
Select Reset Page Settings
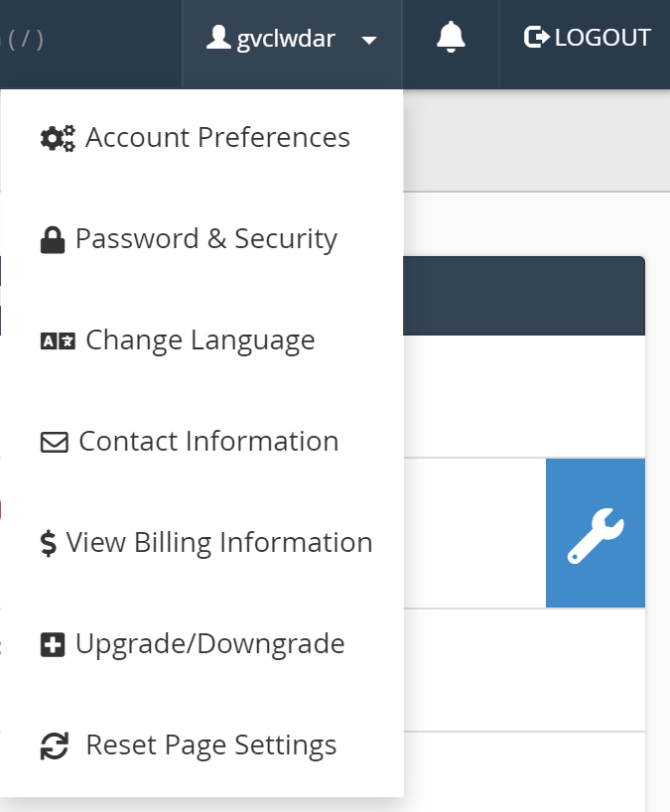211,745
